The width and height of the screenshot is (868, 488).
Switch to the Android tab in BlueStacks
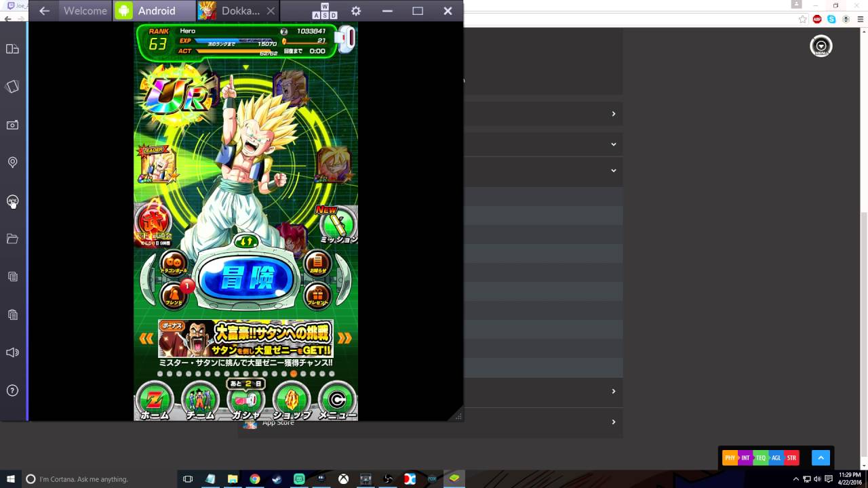click(x=155, y=11)
